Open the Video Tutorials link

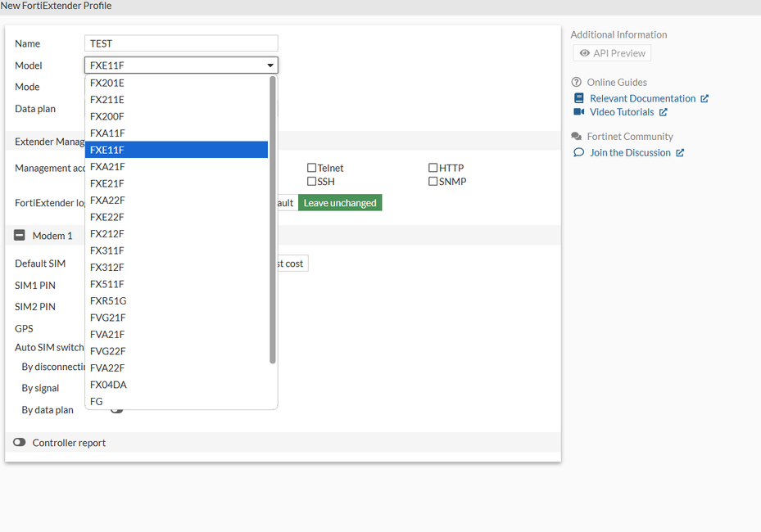pos(622,112)
